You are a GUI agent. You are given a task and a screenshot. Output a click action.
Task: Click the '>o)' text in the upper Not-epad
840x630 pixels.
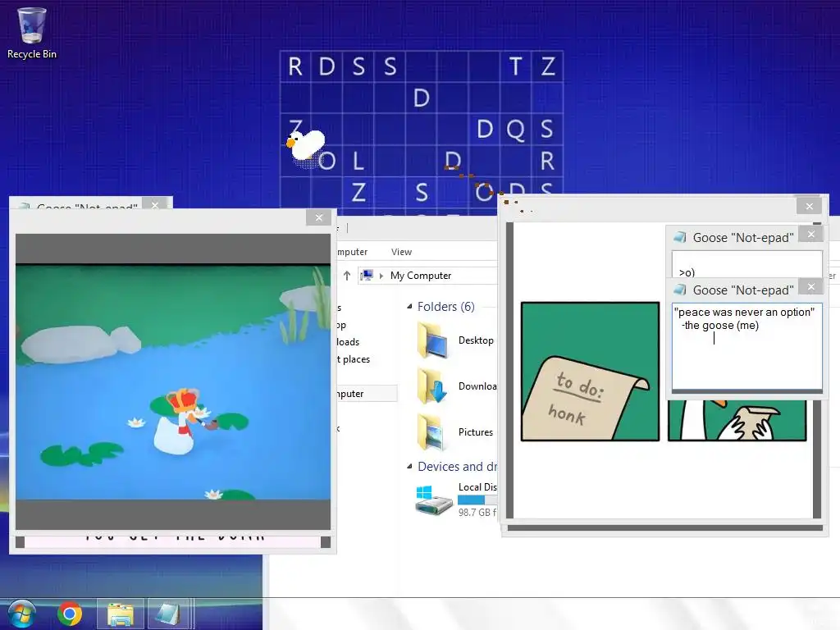[x=687, y=272]
